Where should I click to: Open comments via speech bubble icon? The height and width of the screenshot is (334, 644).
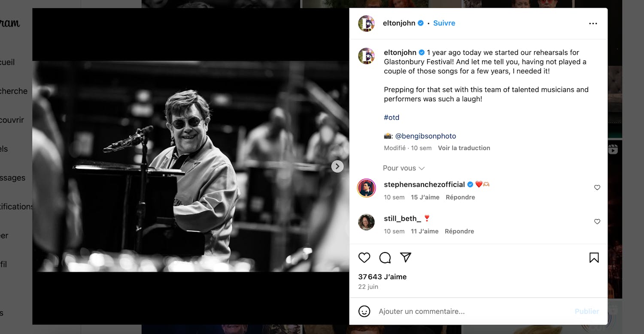coord(385,258)
